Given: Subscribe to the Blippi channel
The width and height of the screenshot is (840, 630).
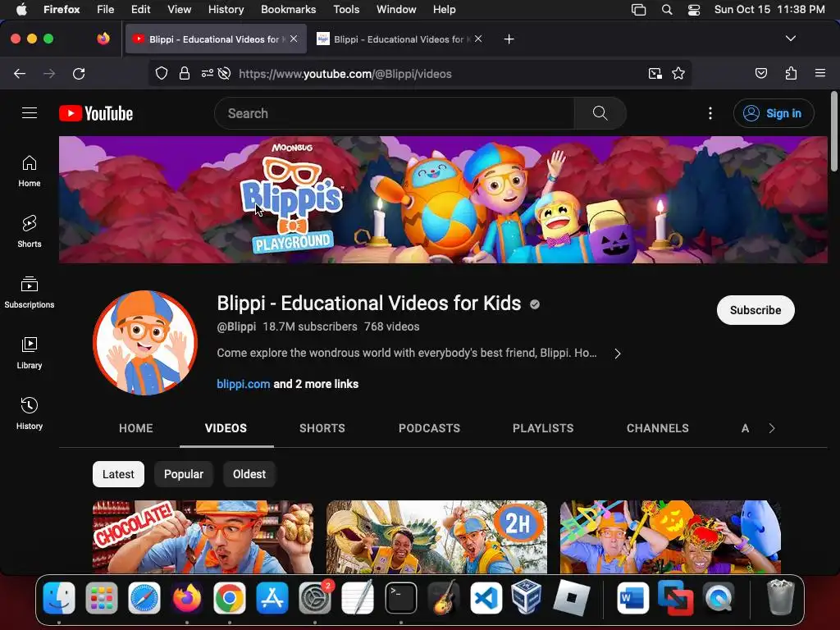Looking at the screenshot, I should 756,310.
